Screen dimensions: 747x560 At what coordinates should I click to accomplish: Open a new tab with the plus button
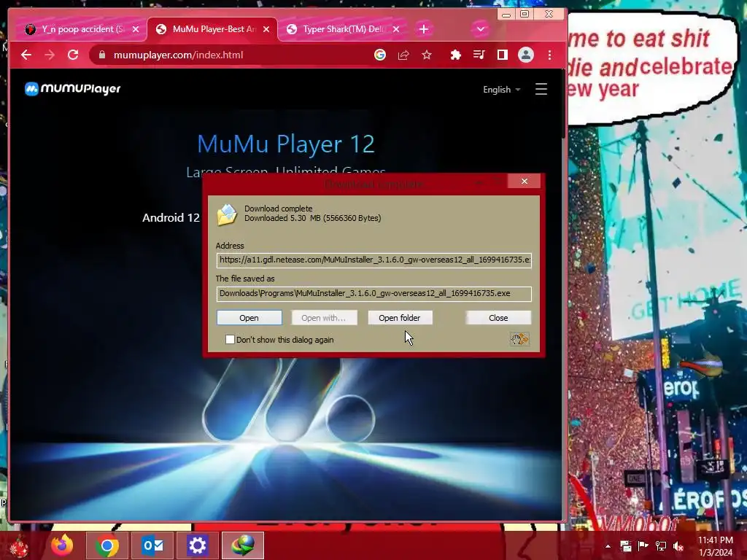pos(424,29)
